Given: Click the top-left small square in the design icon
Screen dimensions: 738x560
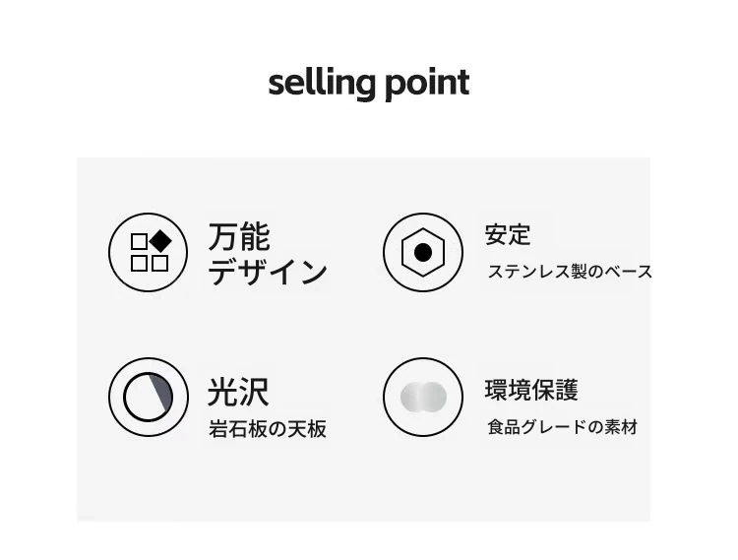Looking at the screenshot, I should (139, 242).
